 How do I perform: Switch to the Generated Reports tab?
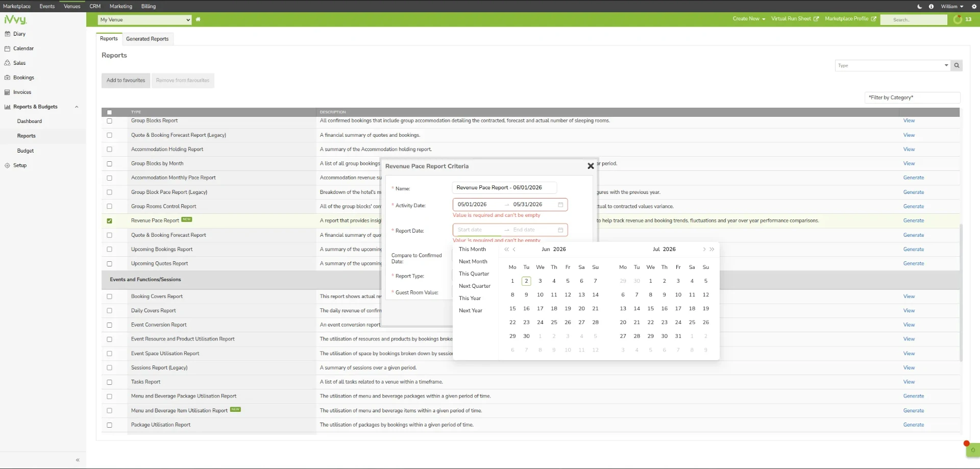point(147,39)
